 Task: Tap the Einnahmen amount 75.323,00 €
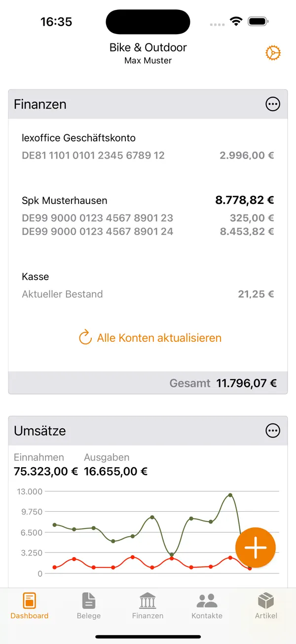[x=45, y=471]
